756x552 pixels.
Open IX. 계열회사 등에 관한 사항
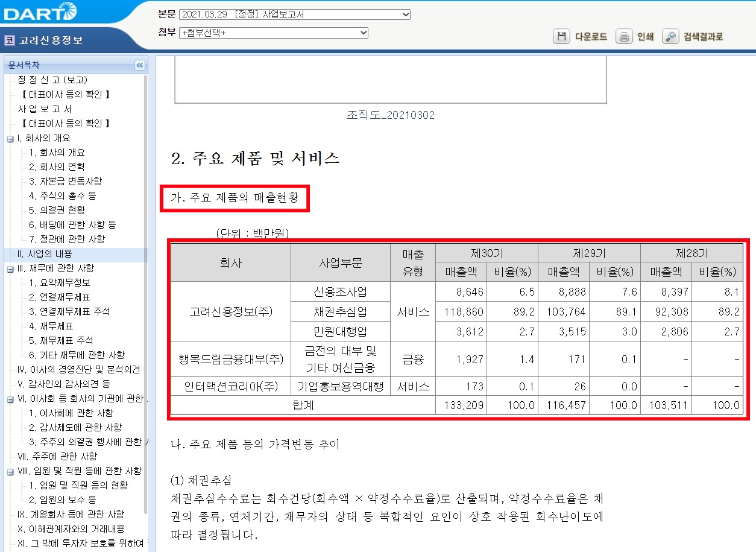click(71, 514)
